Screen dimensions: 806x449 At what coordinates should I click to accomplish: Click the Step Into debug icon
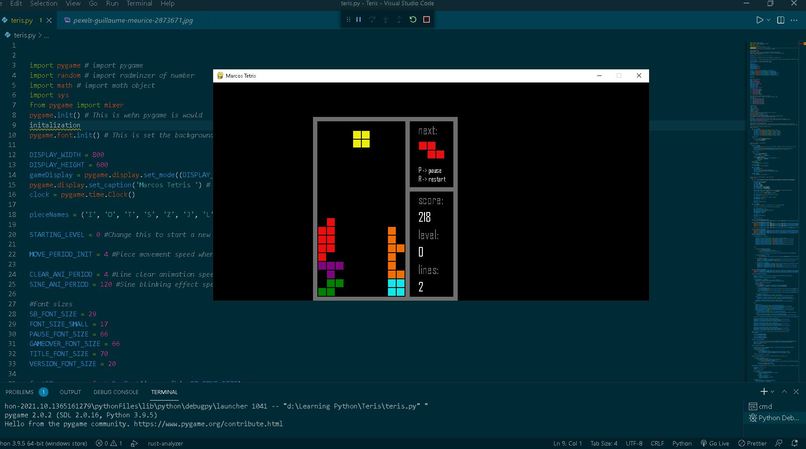tap(386, 20)
